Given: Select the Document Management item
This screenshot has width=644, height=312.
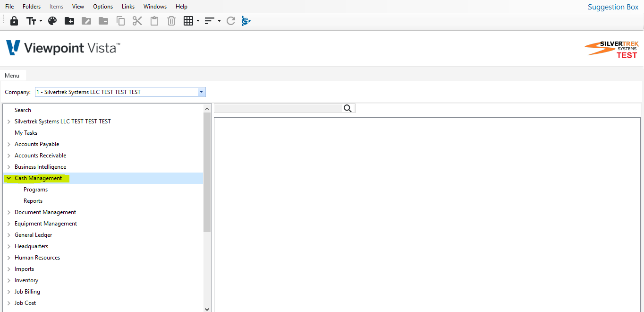Looking at the screenshot, I should point(45,212).
